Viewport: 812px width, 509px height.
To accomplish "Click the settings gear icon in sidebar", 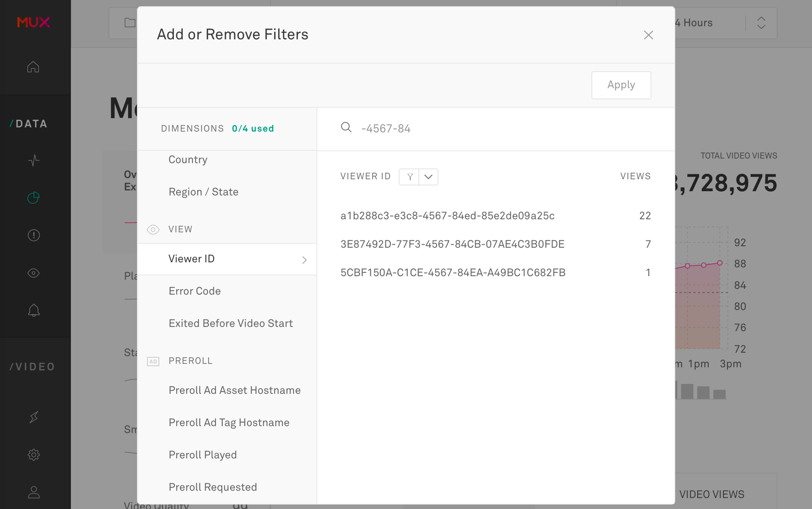I will coord(33,454).
